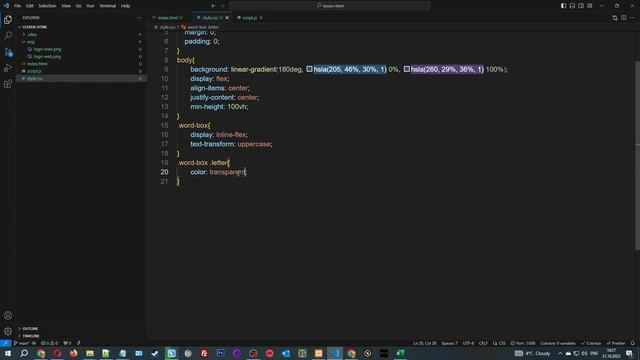Open the Help menu

click(x=125, y=6)
